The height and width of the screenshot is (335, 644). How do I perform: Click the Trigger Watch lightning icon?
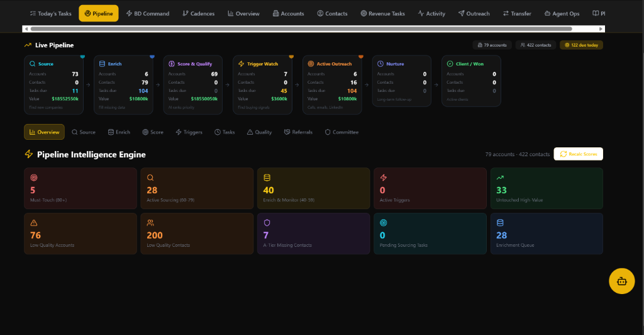(241, 64)
